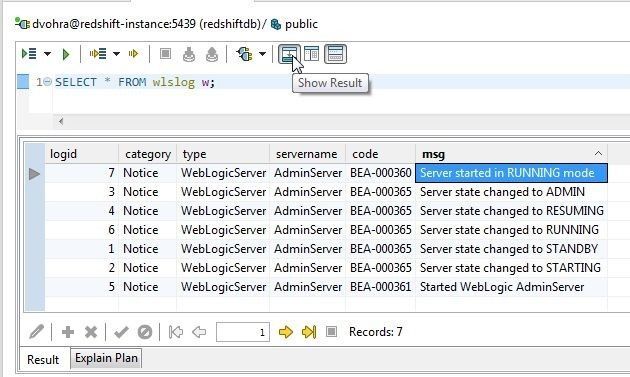Viewport: 630px width, 377px height.
Task: Click the wlslog table name in query
Action: [x=174, y=82]
